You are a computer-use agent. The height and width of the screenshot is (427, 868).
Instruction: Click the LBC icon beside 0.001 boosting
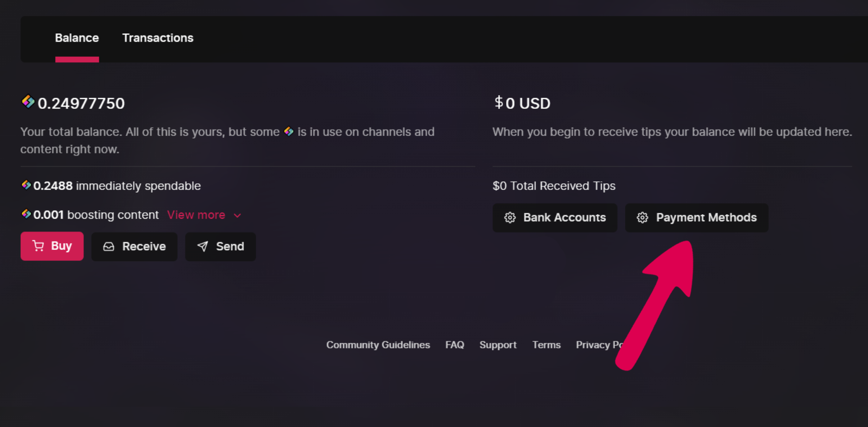click(26, 214)
